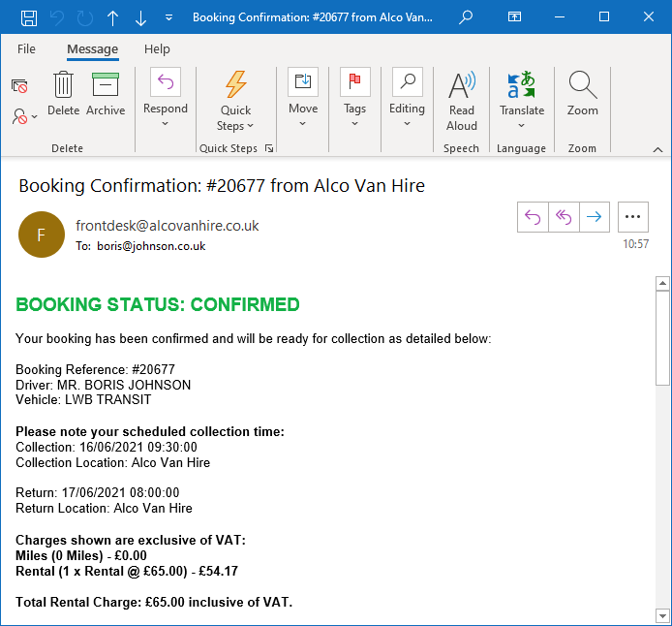
Task: Click the Zoom magnifier button
Action: tap(582, 93)
